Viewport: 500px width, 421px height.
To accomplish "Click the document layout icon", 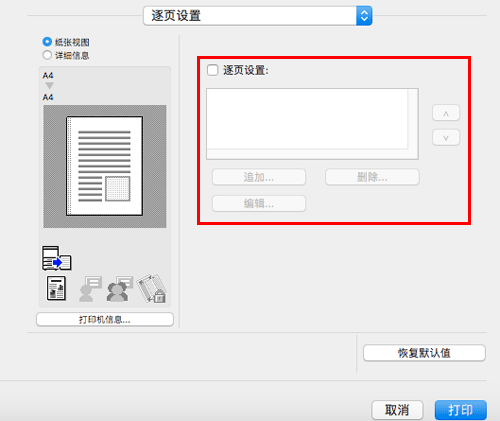I will point(56,289).
